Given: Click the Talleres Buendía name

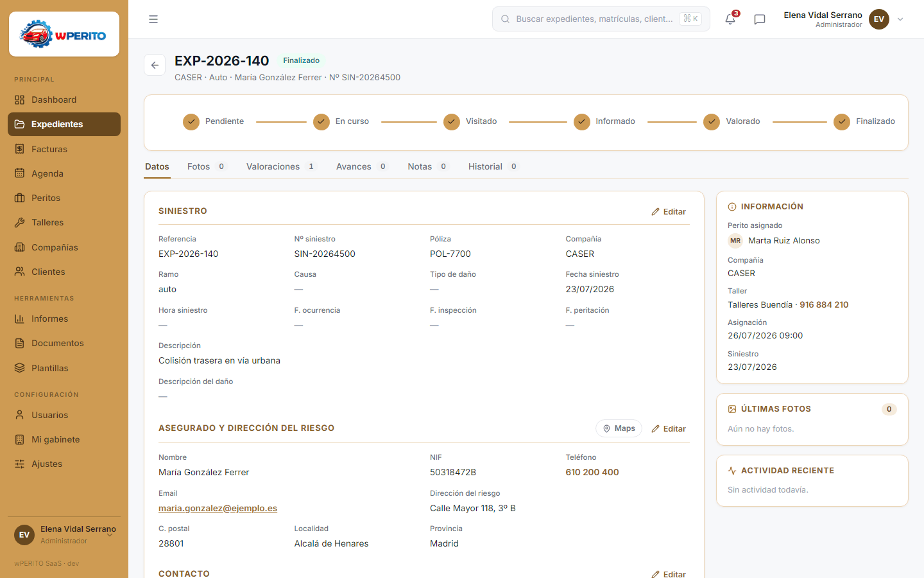Looking at the screenshot, I should [x=760, y=304].
